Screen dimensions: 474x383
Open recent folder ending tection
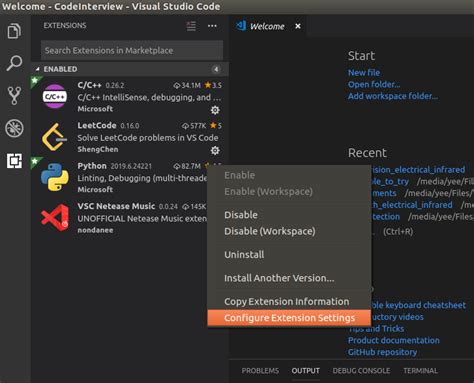point(385,217)
